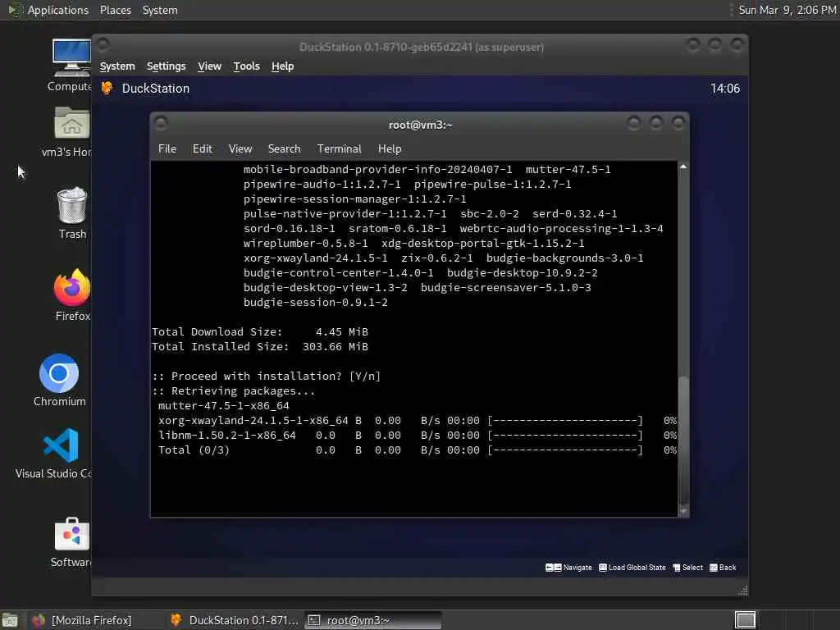Open the terminal Search menu
This screenshot has width=840, height=630.
point(284,148)
